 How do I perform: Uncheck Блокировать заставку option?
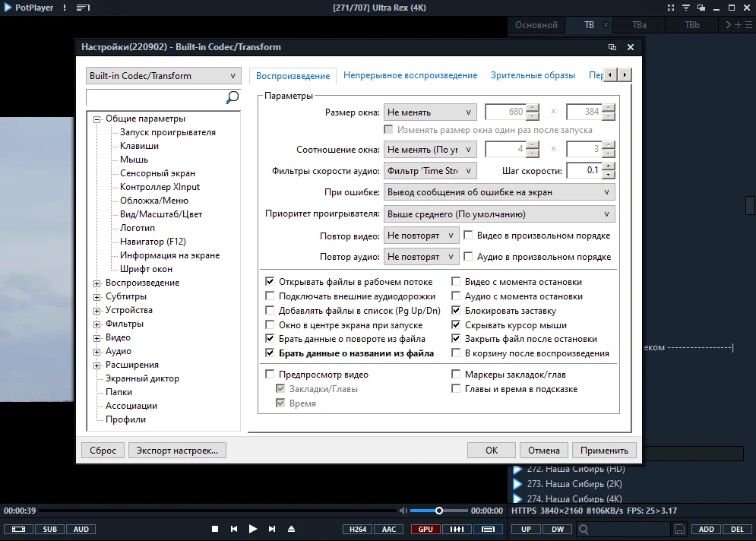[x=456, y=311]
